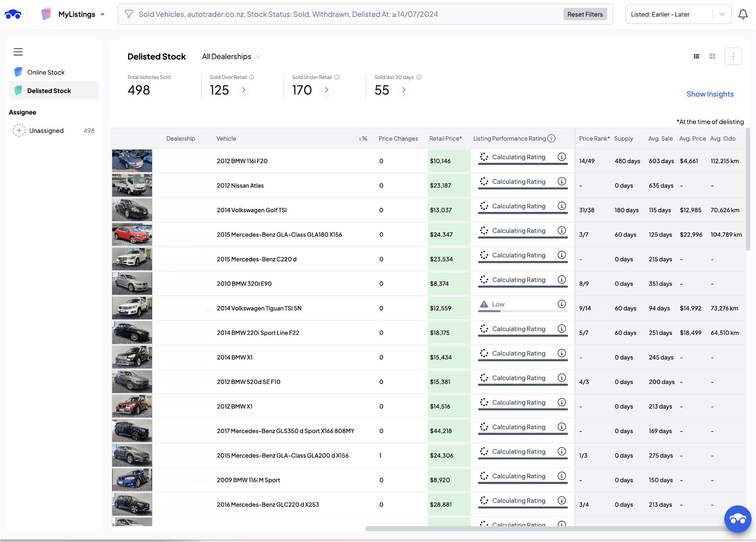
Task: Switch to grid view
Action: point(712,56)
